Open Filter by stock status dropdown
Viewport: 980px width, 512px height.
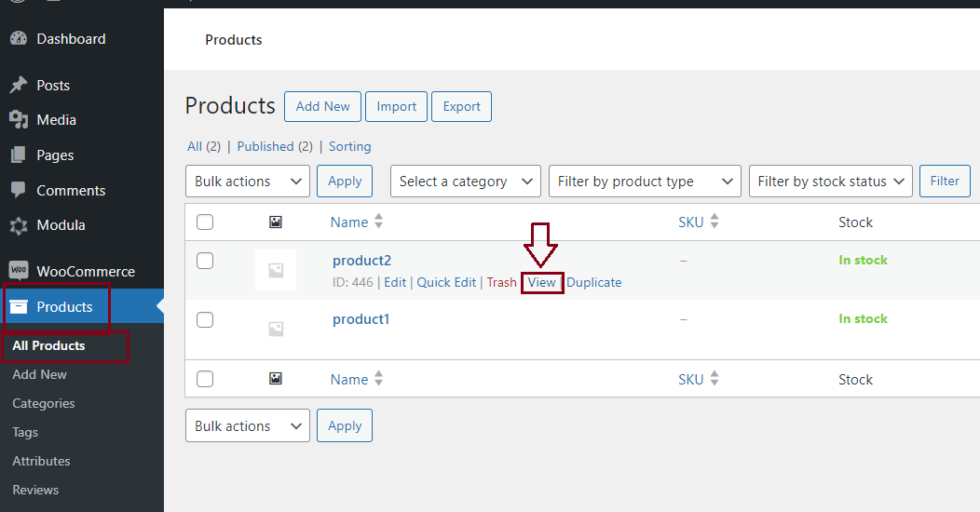830,182
